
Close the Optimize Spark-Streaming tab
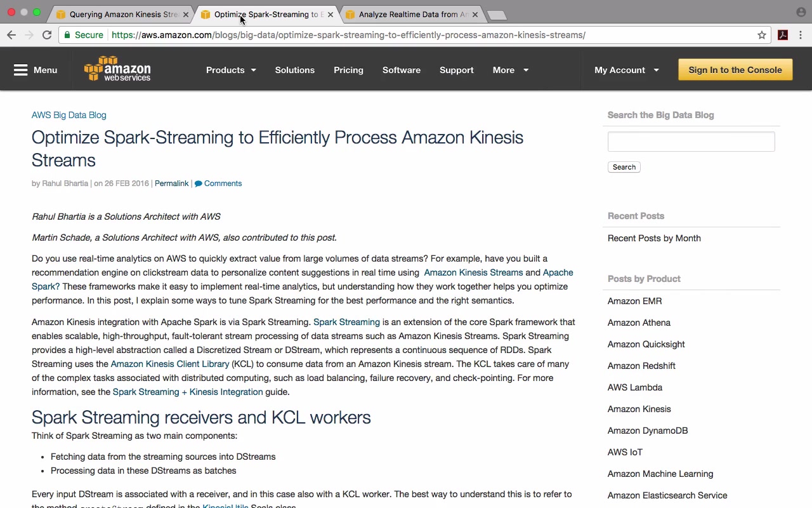pyautogui.click(x=330, y=15)
